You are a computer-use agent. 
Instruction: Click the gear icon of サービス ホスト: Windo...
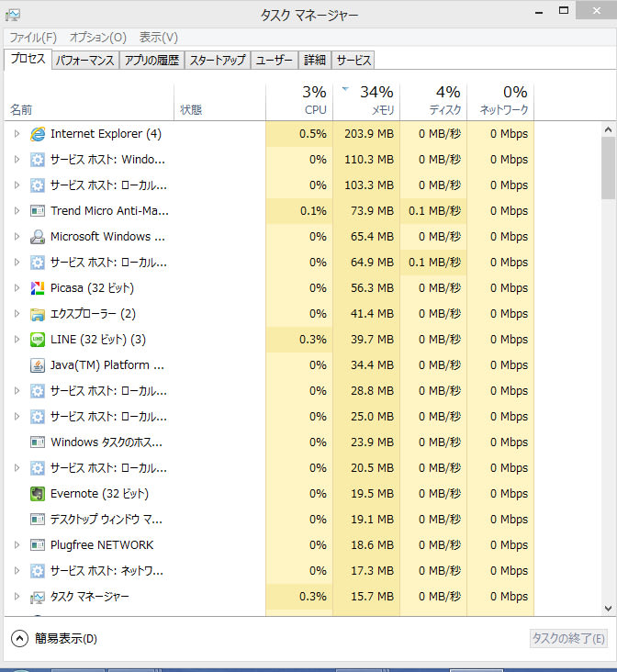tap(38, 160)
